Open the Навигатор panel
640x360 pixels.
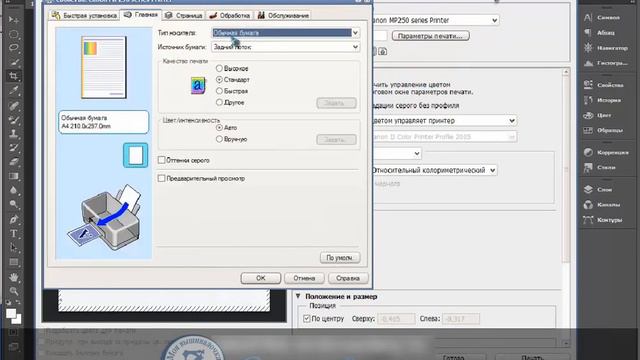click(606, 48)
